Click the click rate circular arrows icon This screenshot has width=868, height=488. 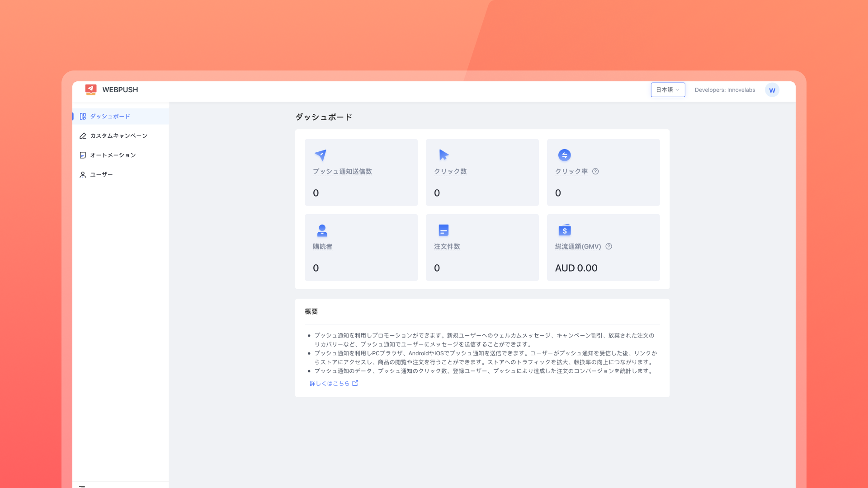564,155
